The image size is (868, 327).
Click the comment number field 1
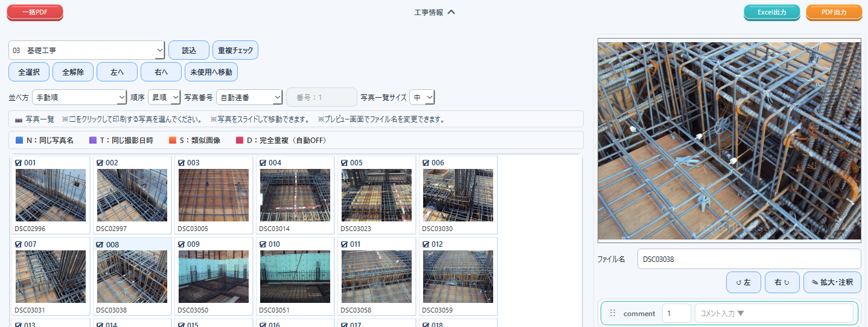[x=677, y=313]
